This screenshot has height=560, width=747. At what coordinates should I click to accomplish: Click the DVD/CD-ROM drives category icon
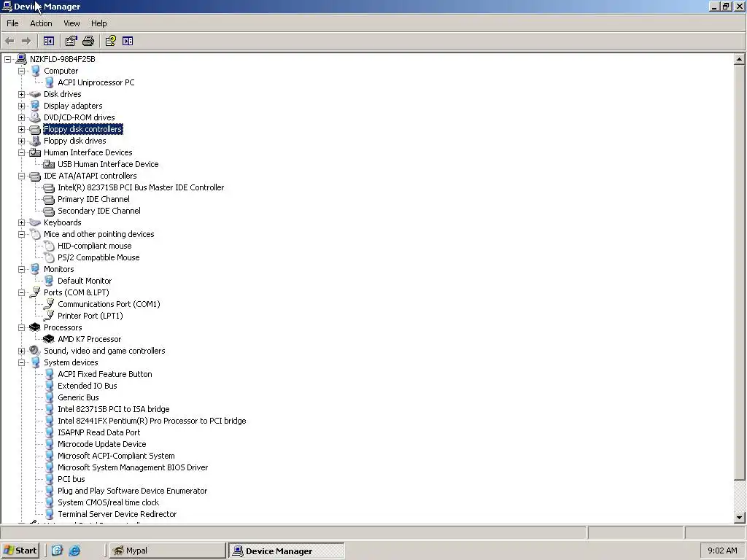tap(35, 117)
